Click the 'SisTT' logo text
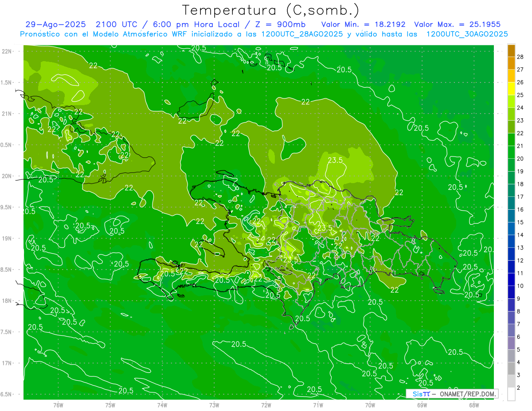 [x=421, y=394]
